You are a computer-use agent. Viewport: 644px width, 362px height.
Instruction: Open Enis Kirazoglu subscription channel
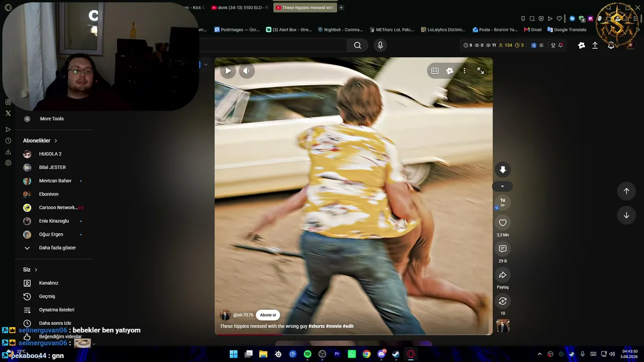[x=53, y=221]
